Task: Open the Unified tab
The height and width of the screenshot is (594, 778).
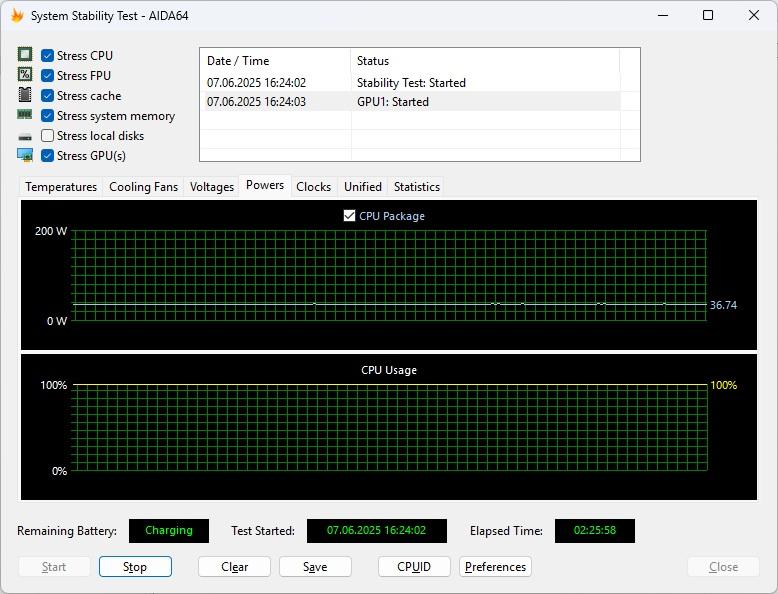Action: (x=363, y=187)
